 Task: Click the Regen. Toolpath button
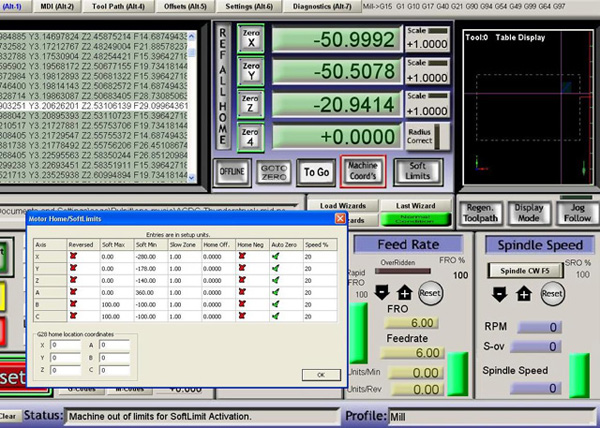click(x=480, y=213)
